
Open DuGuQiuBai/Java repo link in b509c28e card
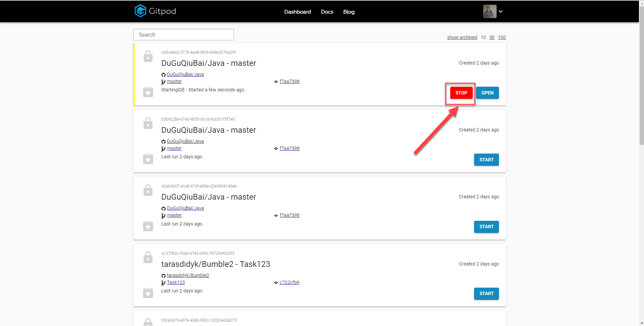[185, 141]
